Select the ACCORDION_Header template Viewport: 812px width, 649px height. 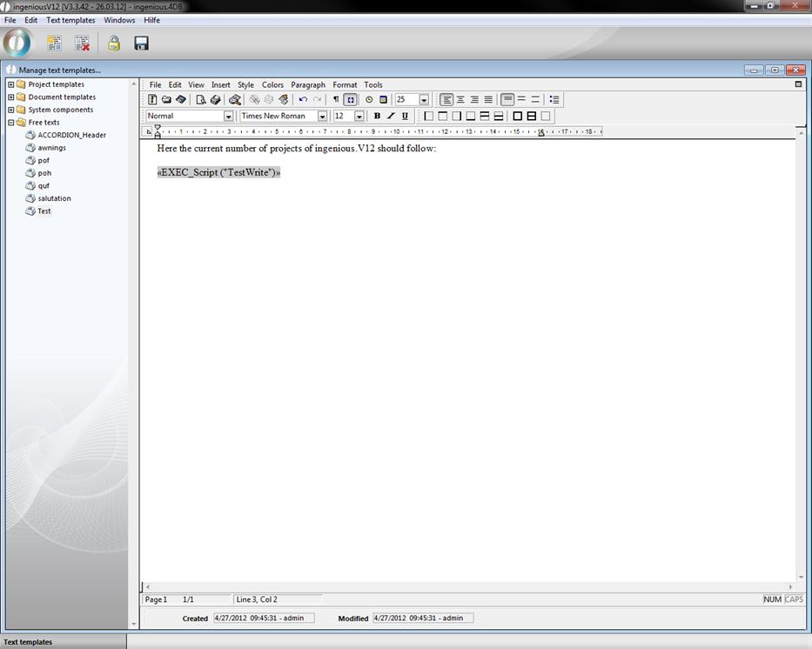[71, 135]
